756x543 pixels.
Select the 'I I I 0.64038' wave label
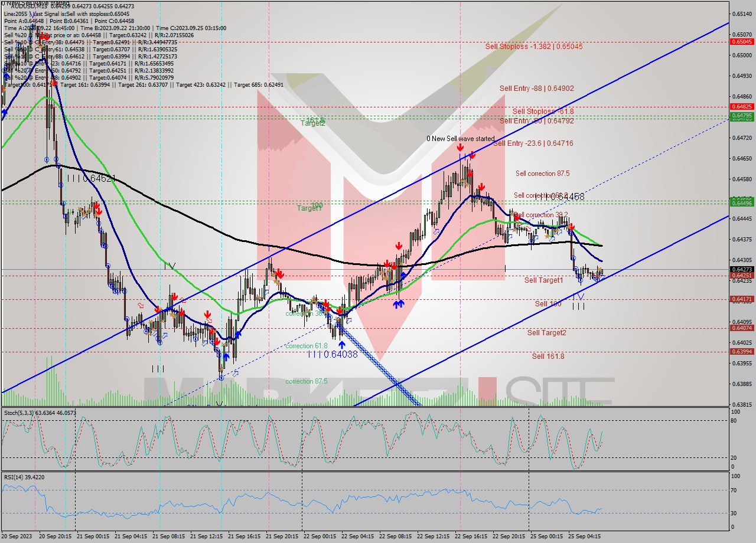click(x=332, y=354)
